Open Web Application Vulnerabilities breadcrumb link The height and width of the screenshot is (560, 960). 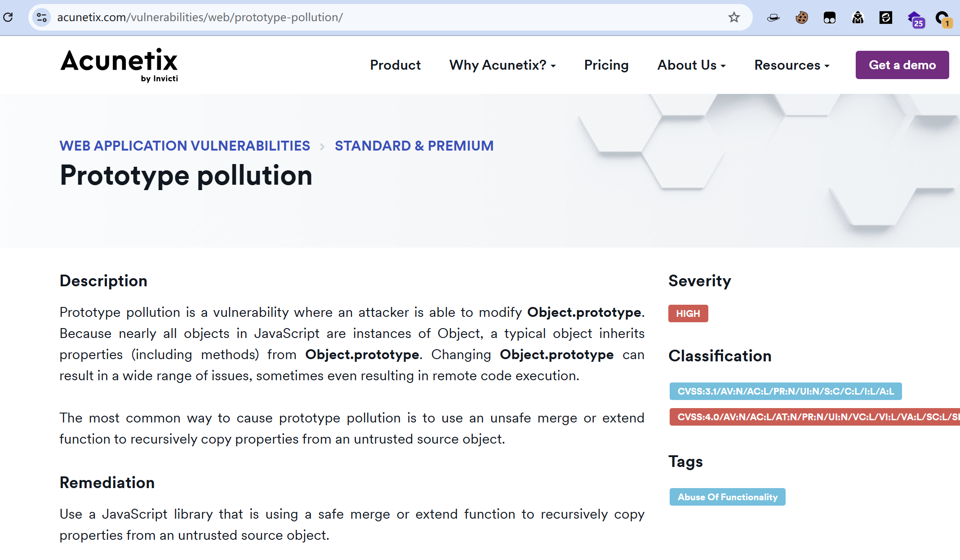(185, 146)
